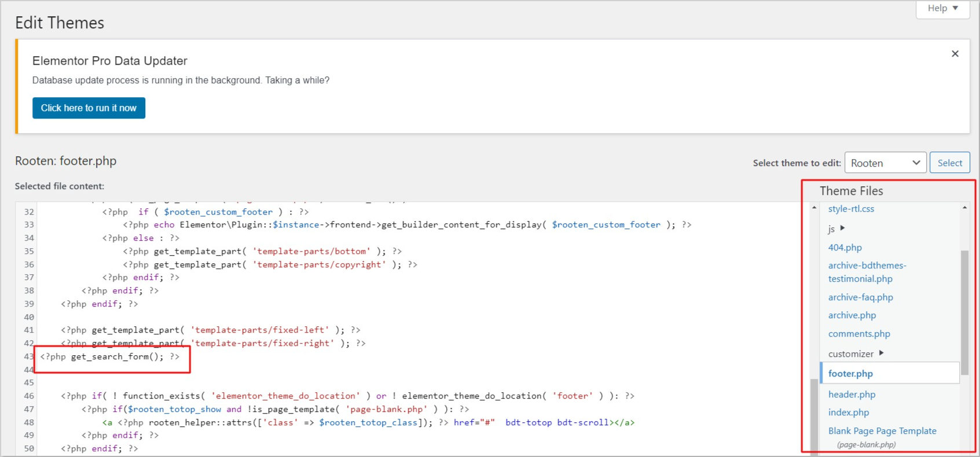This screenshot has height=457, width=980.
Task: Open Blank Page Page Template file
Action: click(882, 431)
